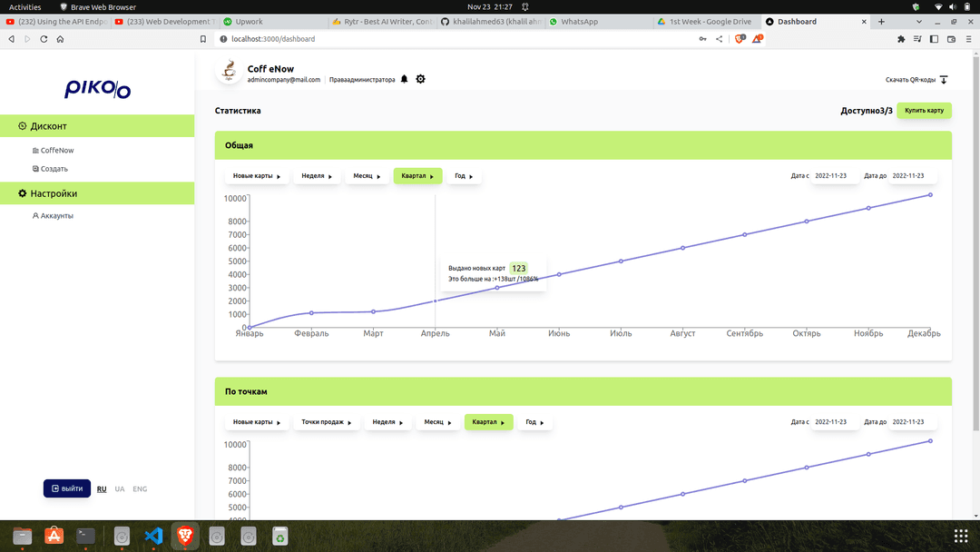Select Квартал filter in Общая panel
This screenshot has width=980, height=552.
click(417, 176)
